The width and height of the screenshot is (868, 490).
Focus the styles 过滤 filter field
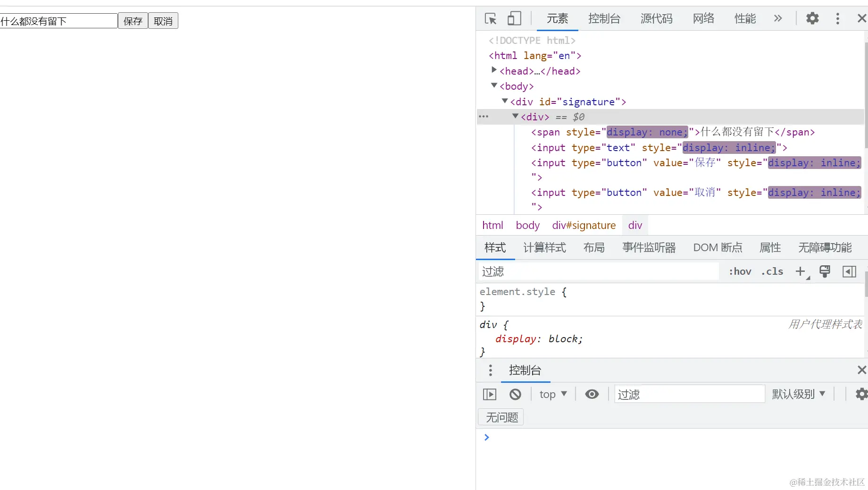pyautogui.click(x=599, y=271)
